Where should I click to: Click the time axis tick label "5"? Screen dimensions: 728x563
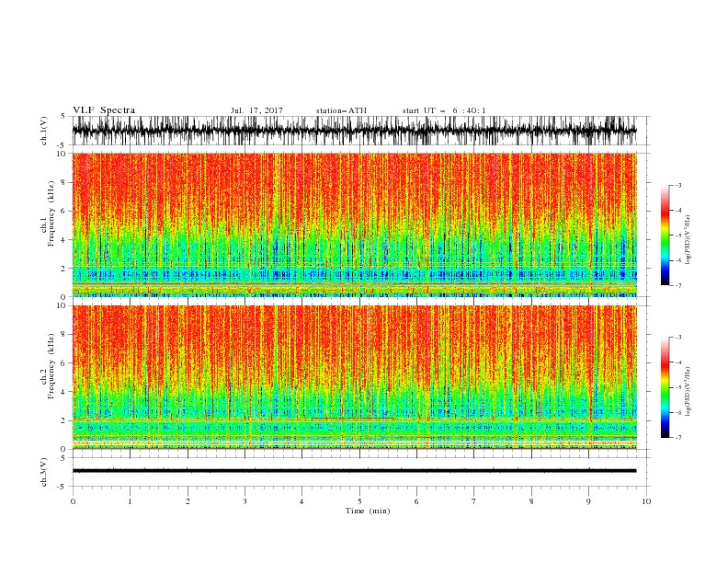[x=359, y=501]
